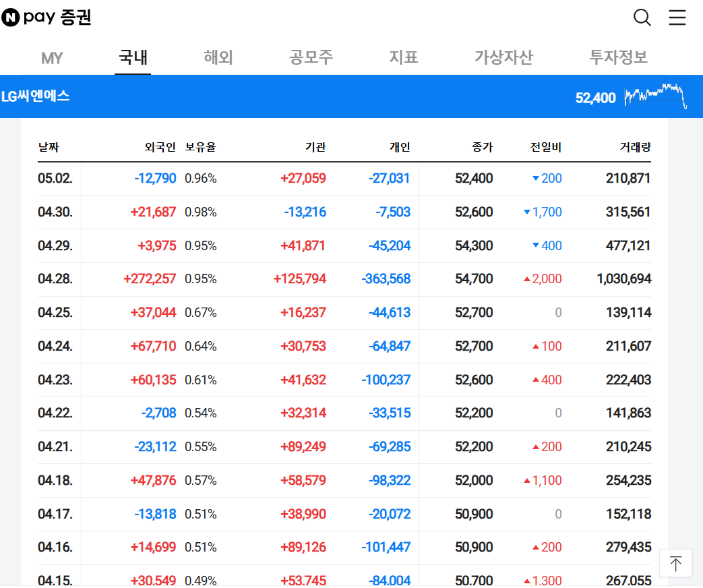Screen dimensions: 703x588
Task: Select the 05.02. date row
Action: pyautogui.click(x=344, y=179)
